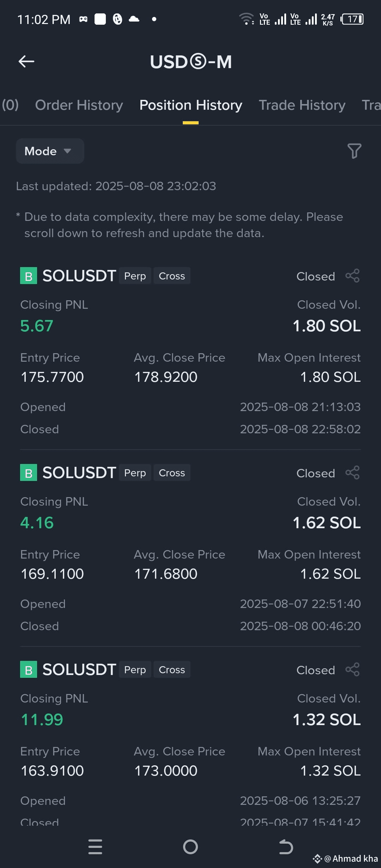Viewport: 381px width, 868px height.
Task: Select the Position History tab
Action: pyautogui.click(x=191, y=105)
